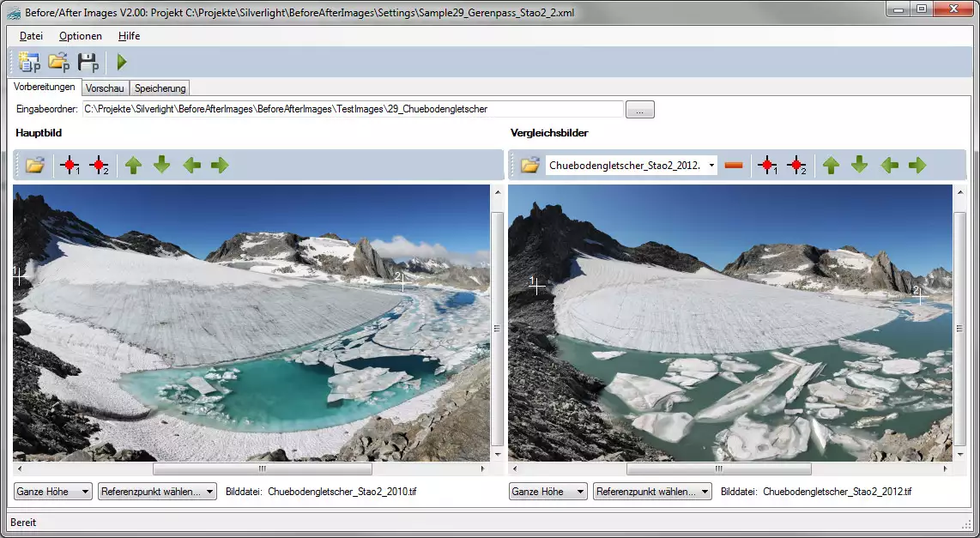Expand the Chuebodengletscher_Stao2_2012 file dropdown
This screenshot has width=980, height=538.
click(711, 166)
